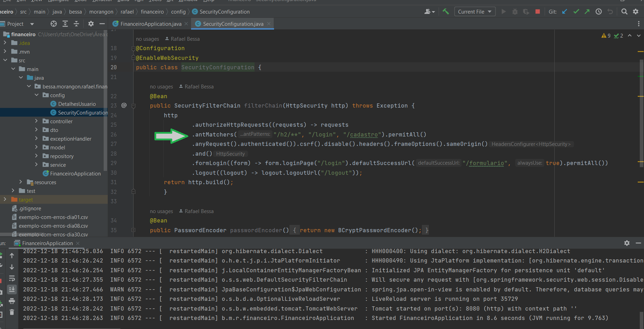Go to next highlighted problem arrow
This screenshot has height=329, width=644.
point(639,36)
